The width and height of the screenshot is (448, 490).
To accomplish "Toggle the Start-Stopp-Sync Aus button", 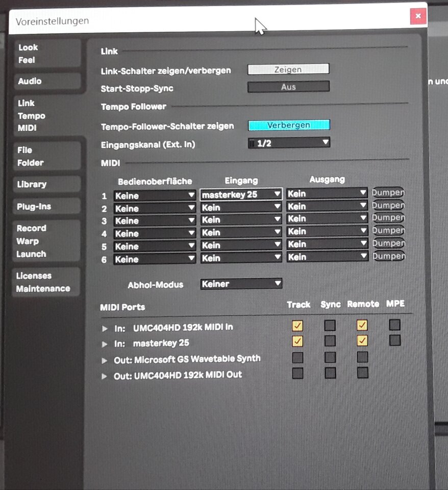I will tap(288, 87).
